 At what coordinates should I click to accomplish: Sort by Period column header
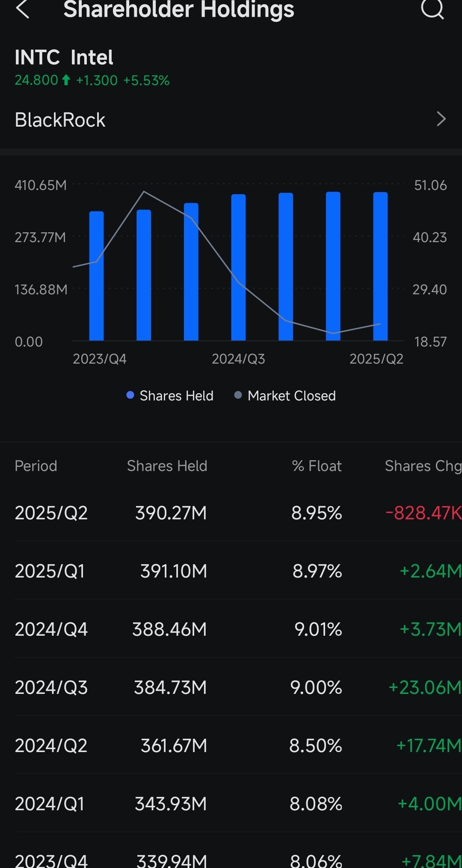(x=36, y=466)
